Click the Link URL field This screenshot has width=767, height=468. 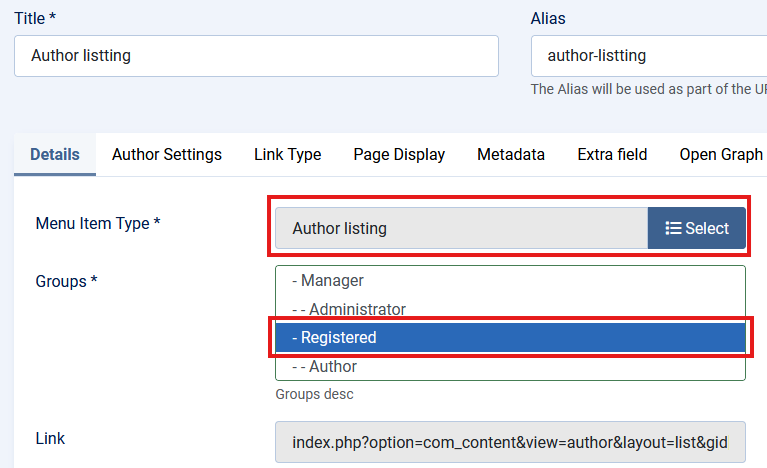[510, 442]
